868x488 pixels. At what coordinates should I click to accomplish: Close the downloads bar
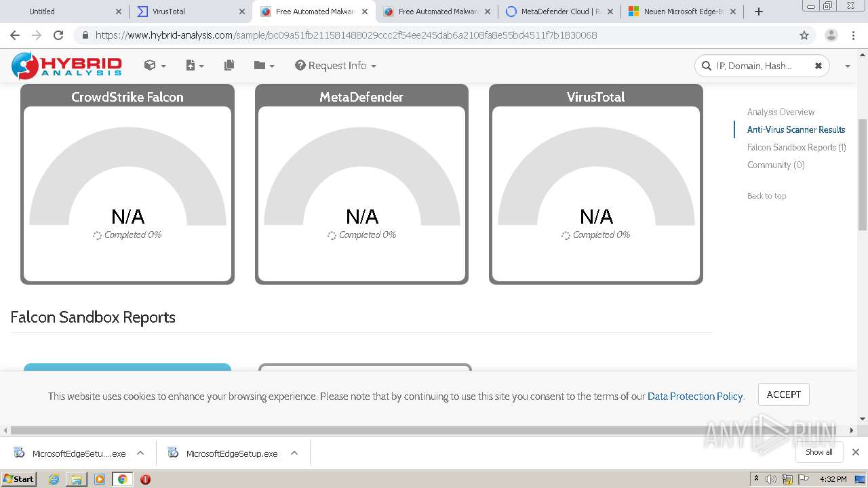856,452
